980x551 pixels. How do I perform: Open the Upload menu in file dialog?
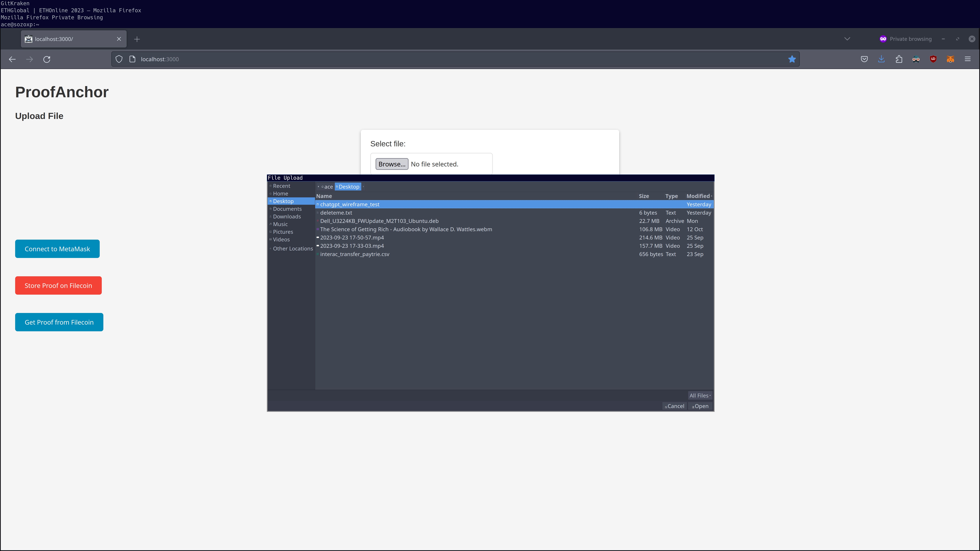coord(293,178)
